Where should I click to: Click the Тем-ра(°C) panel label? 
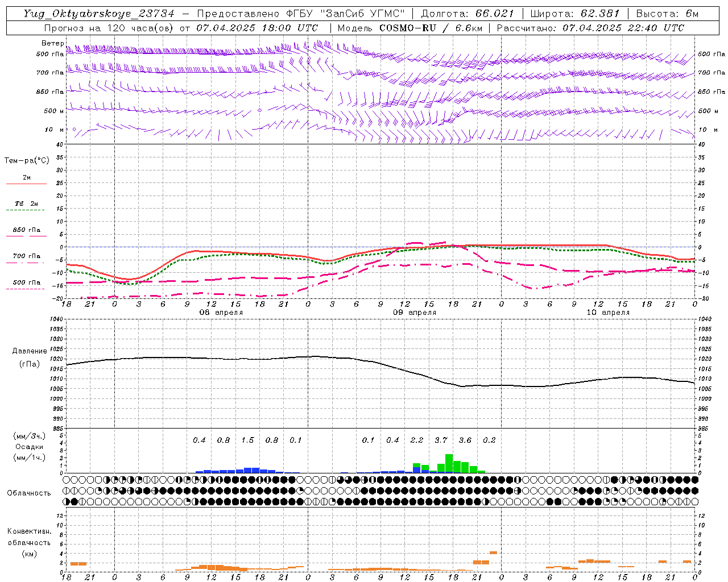pyautogui.click(x=27, y=161)
